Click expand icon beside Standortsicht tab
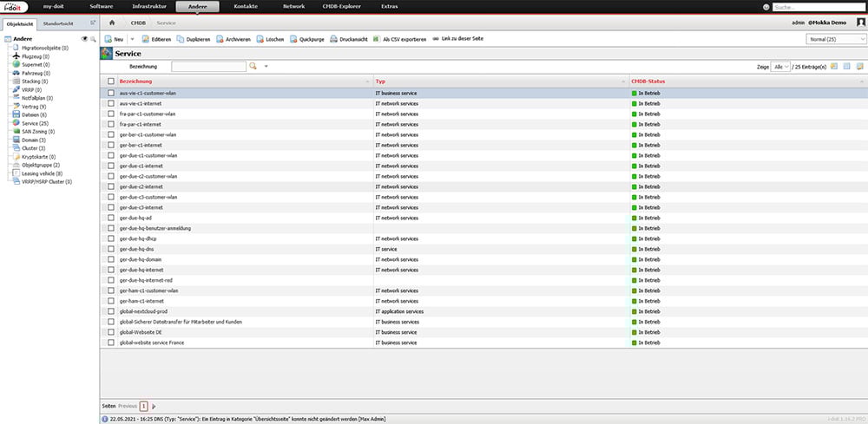This screenshot has width=868, height=424. [93, 23]
